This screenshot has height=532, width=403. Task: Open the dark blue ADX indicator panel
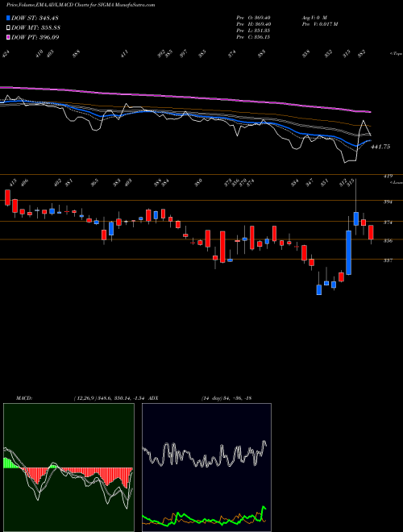point(206,468)
